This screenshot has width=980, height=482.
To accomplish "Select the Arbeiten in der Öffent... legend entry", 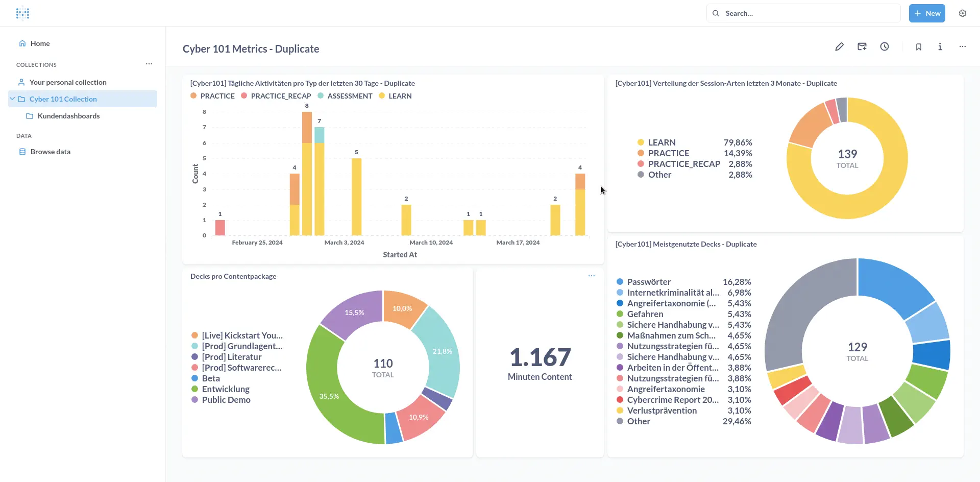I will (x=684, y=368).
